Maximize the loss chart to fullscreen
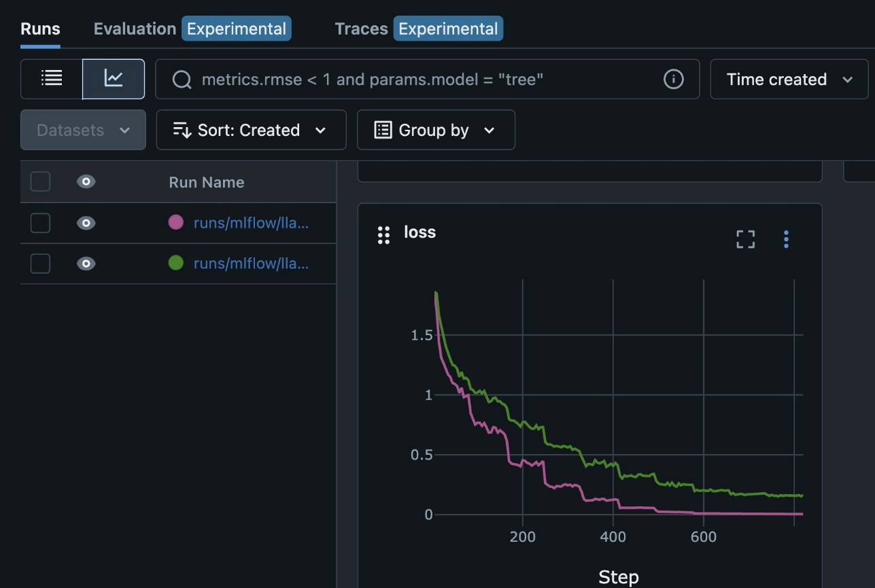875x588 pixels. (746, 239)
